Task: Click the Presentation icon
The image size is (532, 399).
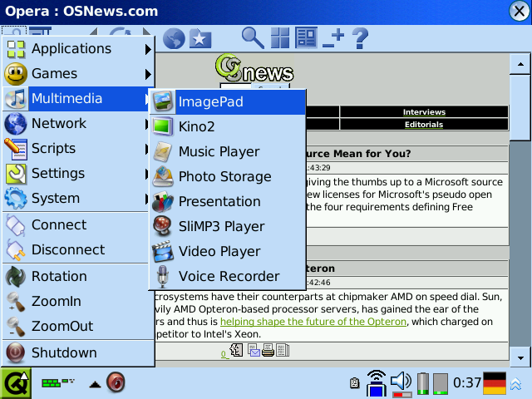Action: (163, 201)
